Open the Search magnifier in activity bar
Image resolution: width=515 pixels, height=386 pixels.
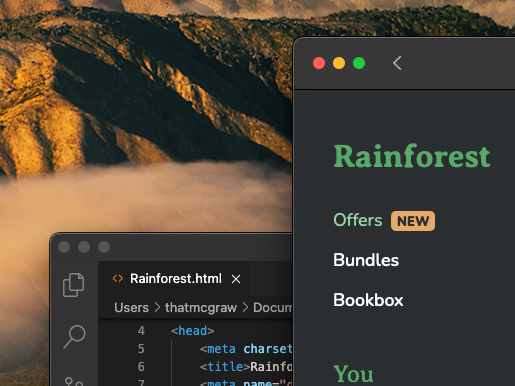pos(74,336)
